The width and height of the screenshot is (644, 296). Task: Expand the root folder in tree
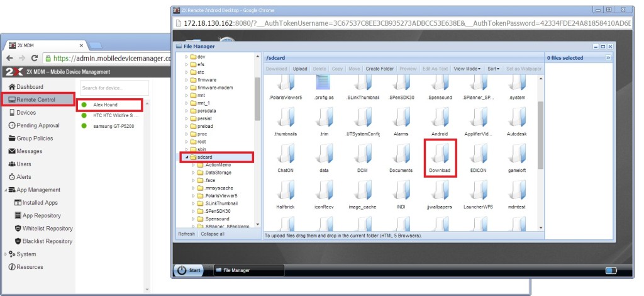pos(186,142)
